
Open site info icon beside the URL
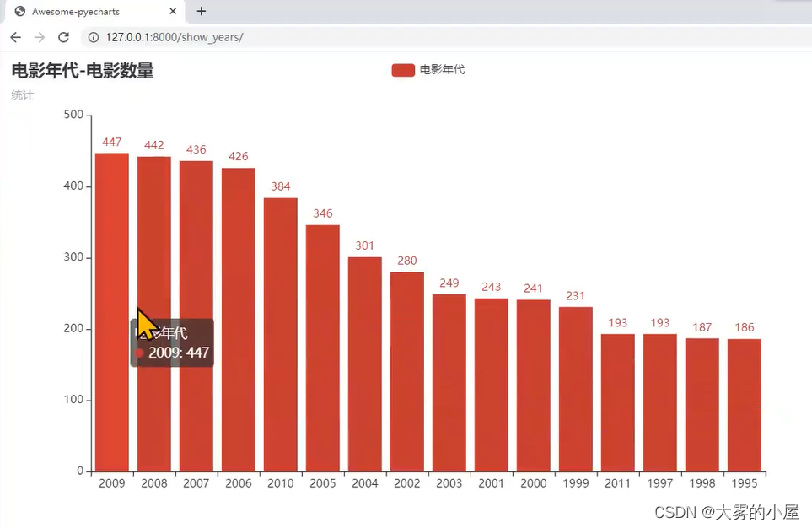pyautogui.click(x=94, y=37)
